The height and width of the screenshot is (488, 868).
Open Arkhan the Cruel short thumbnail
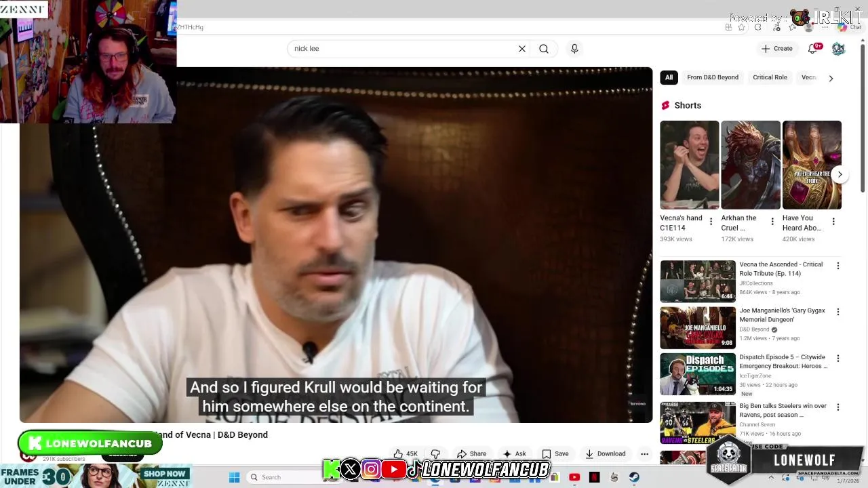751,165
